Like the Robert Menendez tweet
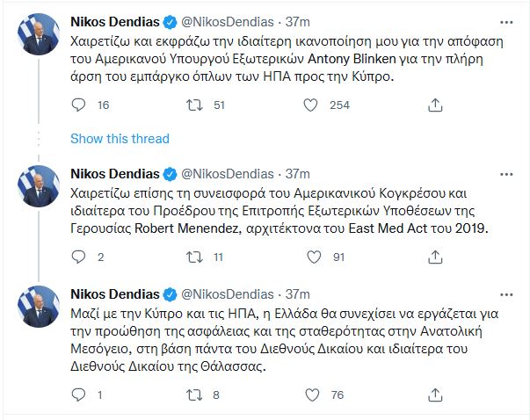 (309, 257)
